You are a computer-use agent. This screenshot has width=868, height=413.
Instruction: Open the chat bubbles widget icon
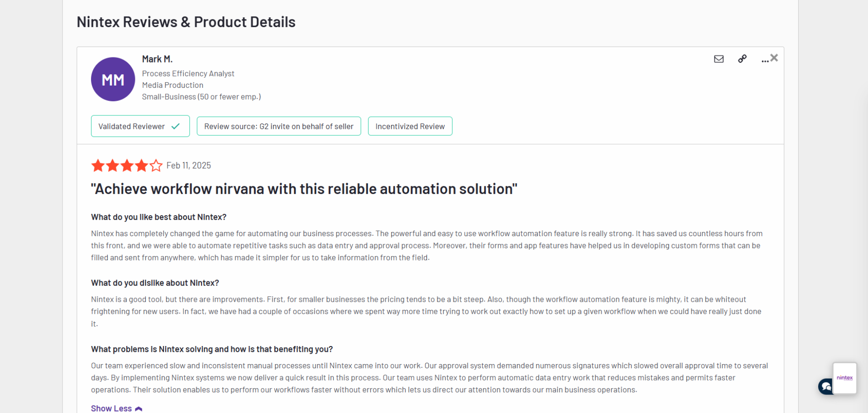point(825,387)
